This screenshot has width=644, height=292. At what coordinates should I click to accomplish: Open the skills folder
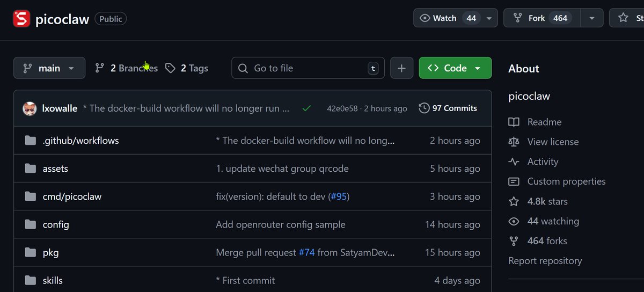(x=53, y=280)
